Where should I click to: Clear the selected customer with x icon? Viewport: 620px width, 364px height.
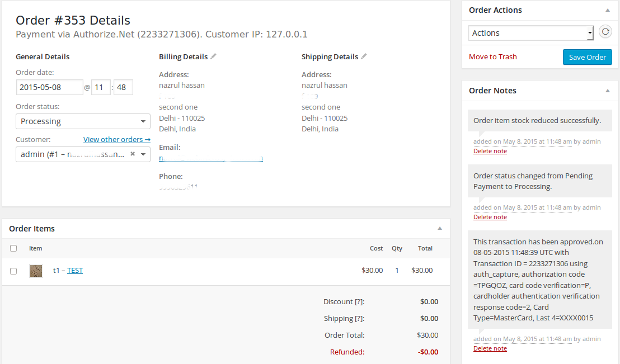tap(133, 154)
